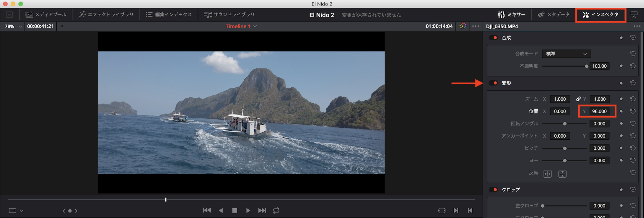Click the Anchor Point X value field
This screenshot has width=644, height=218.
point(560,136)
